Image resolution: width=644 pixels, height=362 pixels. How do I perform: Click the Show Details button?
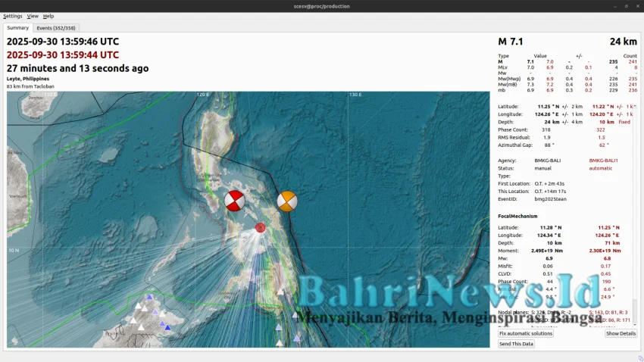click(621, 333)
